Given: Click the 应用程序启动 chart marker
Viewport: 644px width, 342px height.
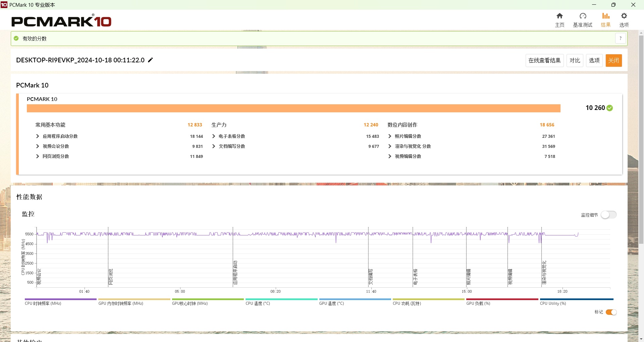Looking at the screenshot, I should (x=235, y=273).
